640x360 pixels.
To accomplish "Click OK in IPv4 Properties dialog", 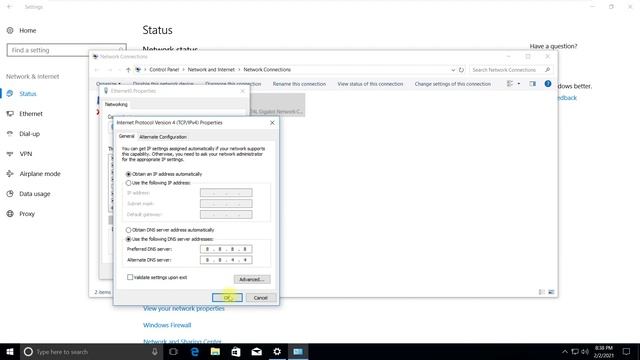I will (x=227, y=298).
